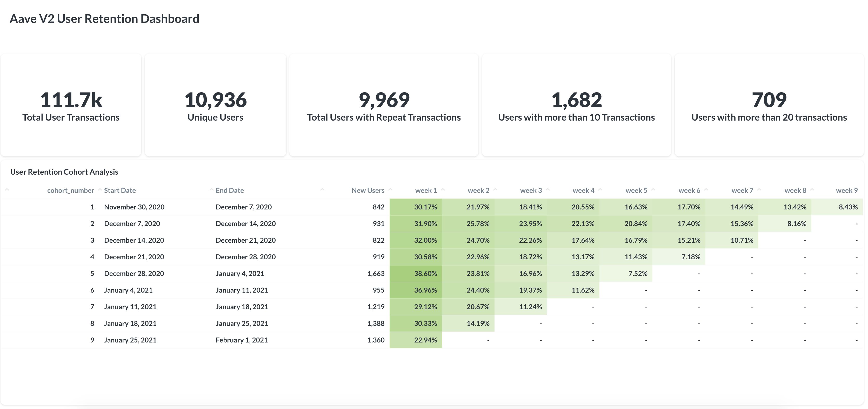Select the 10,936 Unique Users card
The width and height of the screenshot is (868, 409).
click(x=215, y=105)
